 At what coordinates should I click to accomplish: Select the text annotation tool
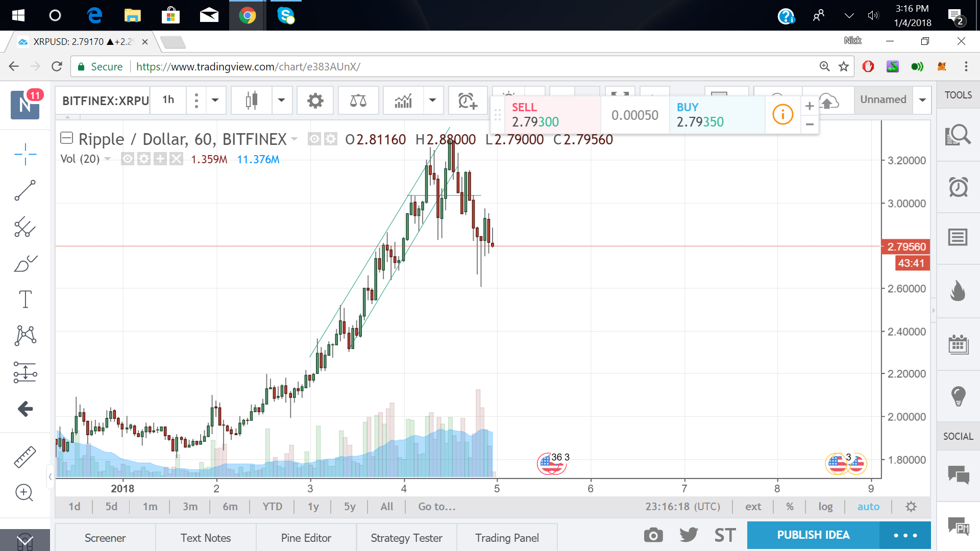pyautogui.click(x=25, y=299)
